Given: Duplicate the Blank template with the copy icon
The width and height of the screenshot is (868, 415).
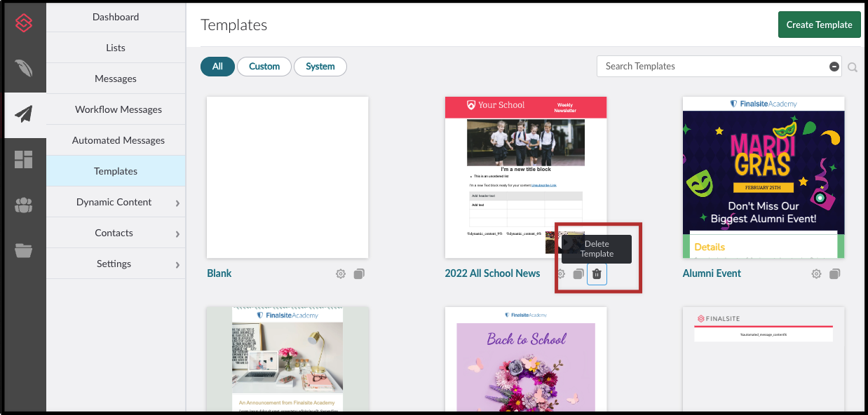Looking at the screenshot, I should [x=359, y=274].
